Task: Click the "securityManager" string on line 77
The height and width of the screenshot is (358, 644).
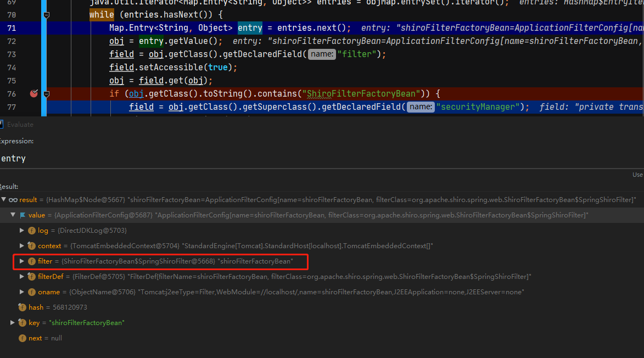Action: pyautogui.click(x=482, y=107)
